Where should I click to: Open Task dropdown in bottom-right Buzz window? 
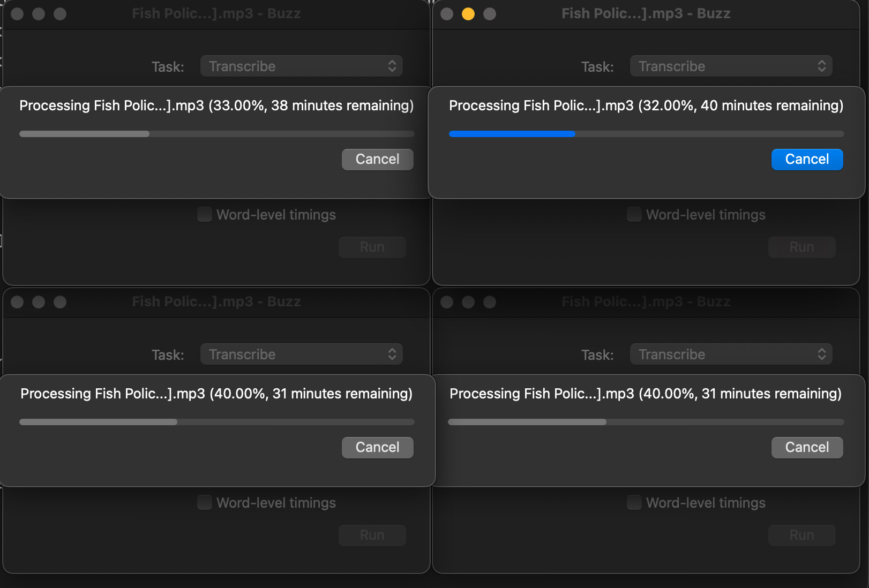pyautogui.click(x=731, y=355)
